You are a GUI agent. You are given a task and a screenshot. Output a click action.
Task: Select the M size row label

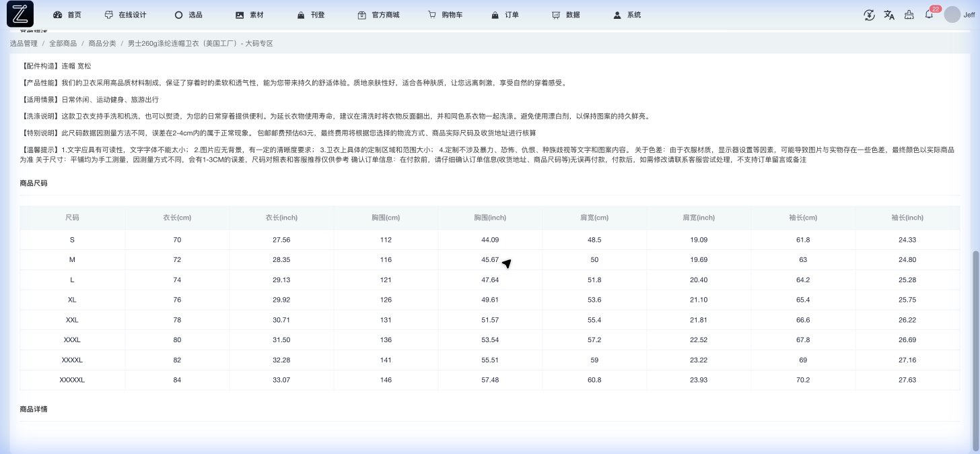tap(72, 259)
